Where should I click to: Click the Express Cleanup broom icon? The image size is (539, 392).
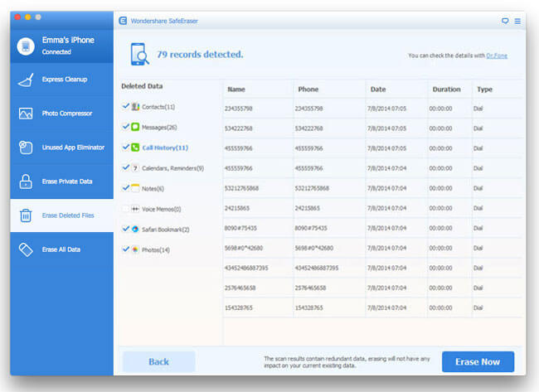pos(26,80)
